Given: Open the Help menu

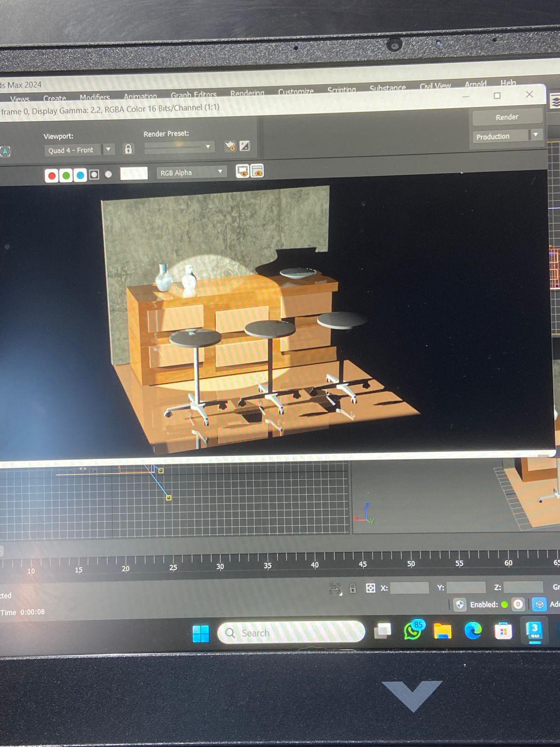Looking at the screenshot, I should coord(508,83).
